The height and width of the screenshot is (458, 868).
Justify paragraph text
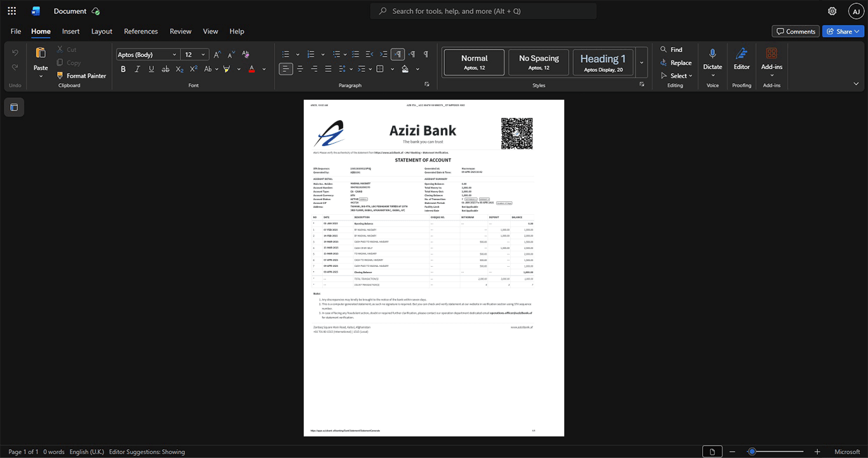pyautogui.click(x=328, y=69)
